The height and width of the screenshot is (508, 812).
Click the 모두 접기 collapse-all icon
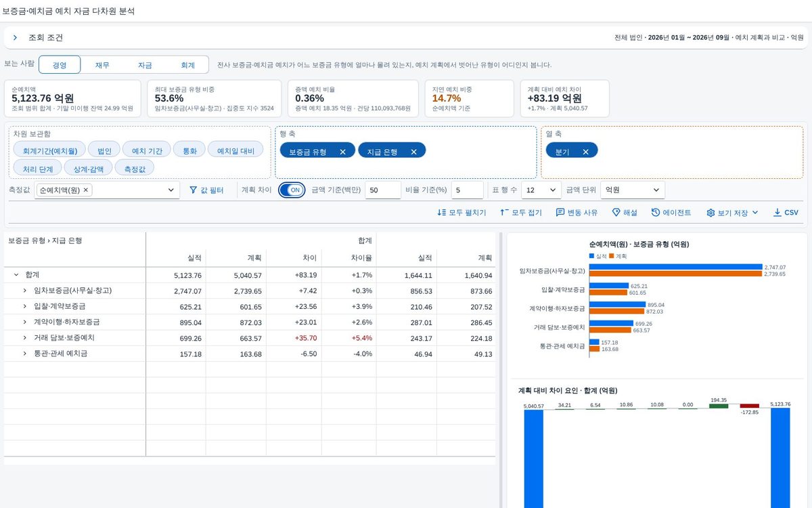504,213
